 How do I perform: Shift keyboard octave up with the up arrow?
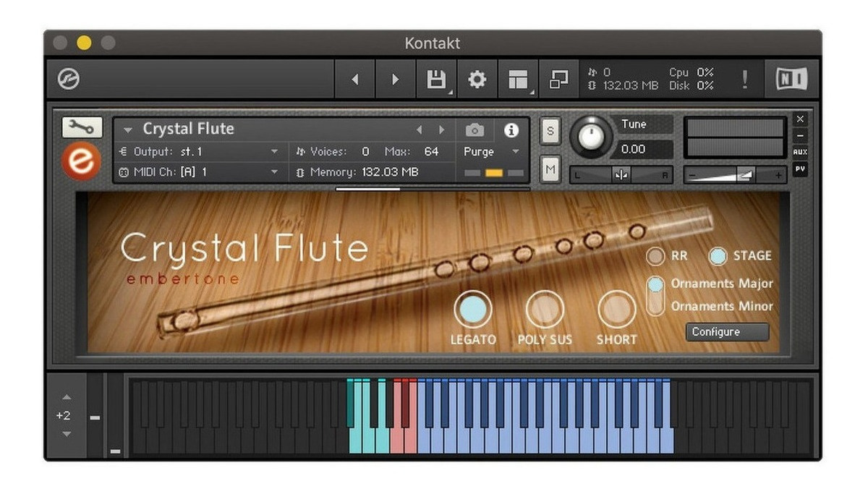(x=67, y=397)
